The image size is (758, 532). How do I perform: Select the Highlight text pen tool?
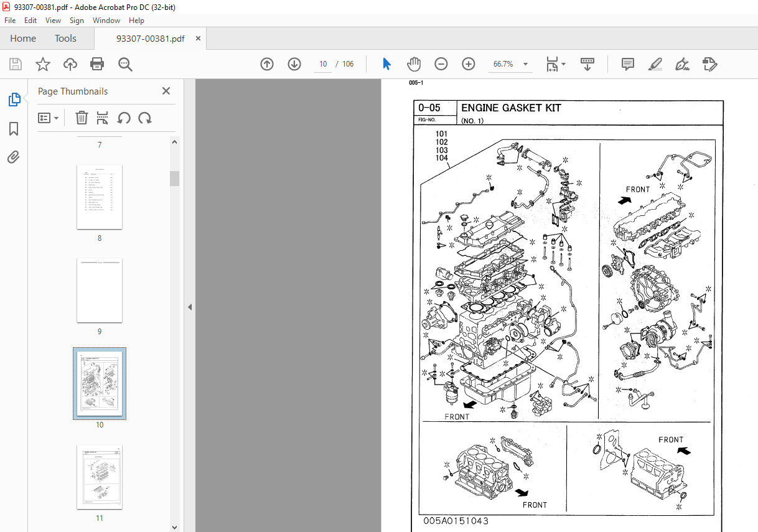coord(655,64)
